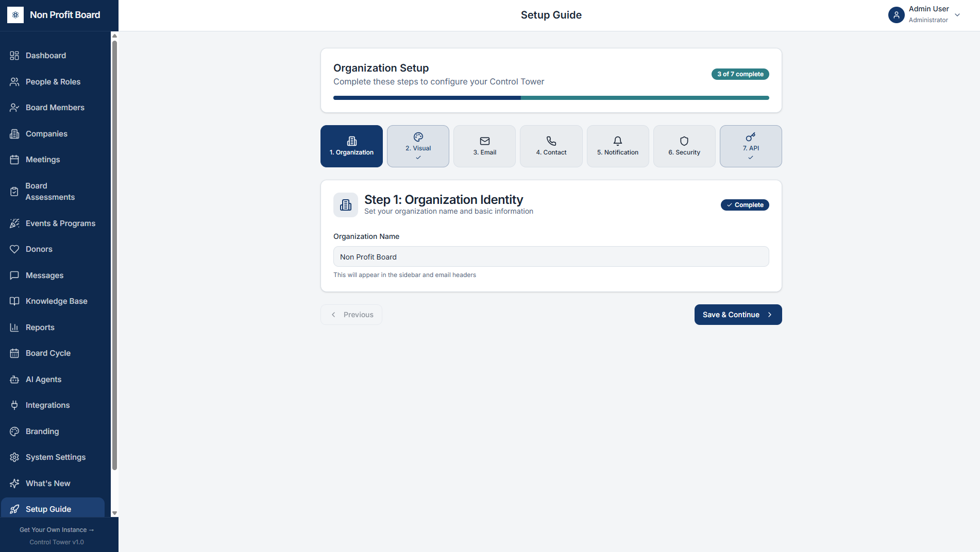The height and width of the screenshot is (552, 980).
Task: Click the Complete status badge
Action: coord(745,205)
